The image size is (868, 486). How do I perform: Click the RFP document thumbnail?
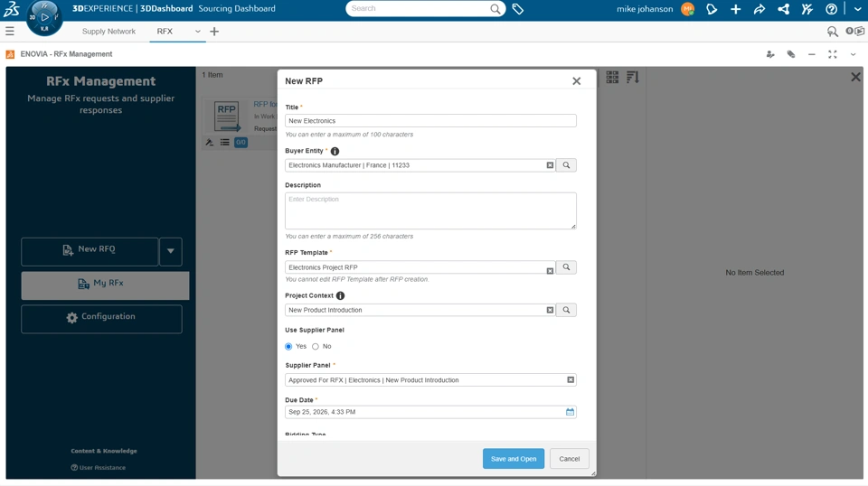coord(226,116)
